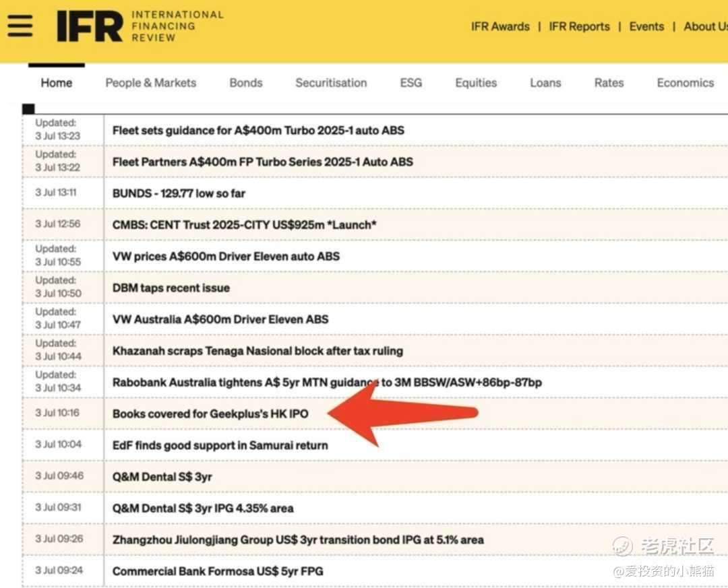Open the Bonds section
The image size is (728, 588).
click(245, 83)
